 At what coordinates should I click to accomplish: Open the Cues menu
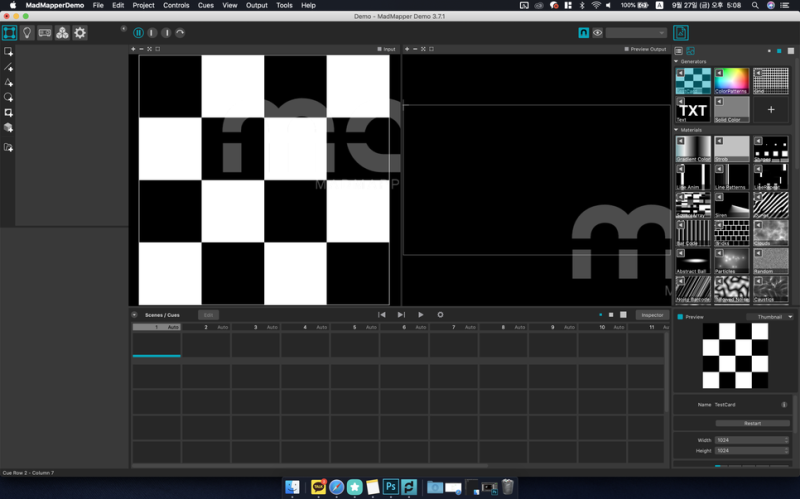coord(205,5)
